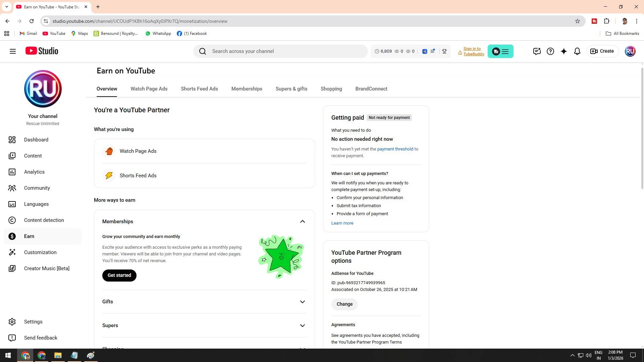Open File Explorer from the taskbar

coord(58,355)
